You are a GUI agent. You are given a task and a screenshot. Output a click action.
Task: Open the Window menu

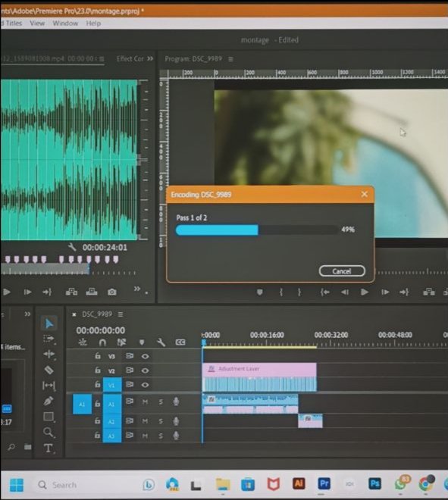point(65,23)
